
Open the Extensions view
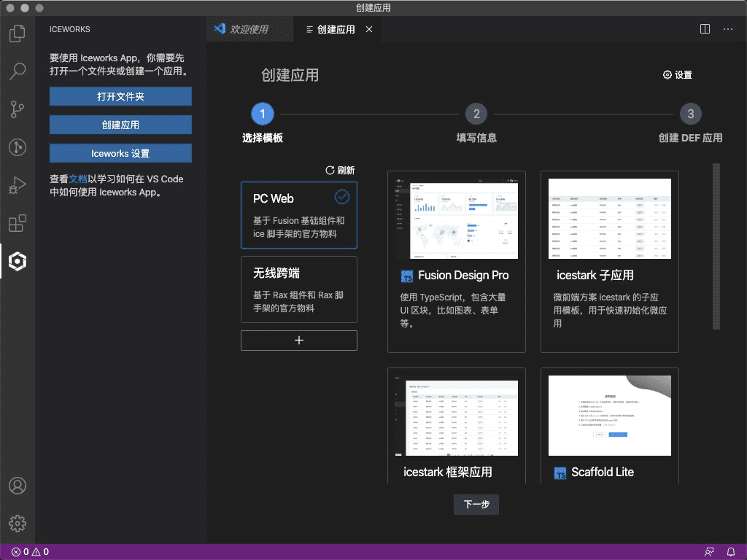[x=18, y=223]
